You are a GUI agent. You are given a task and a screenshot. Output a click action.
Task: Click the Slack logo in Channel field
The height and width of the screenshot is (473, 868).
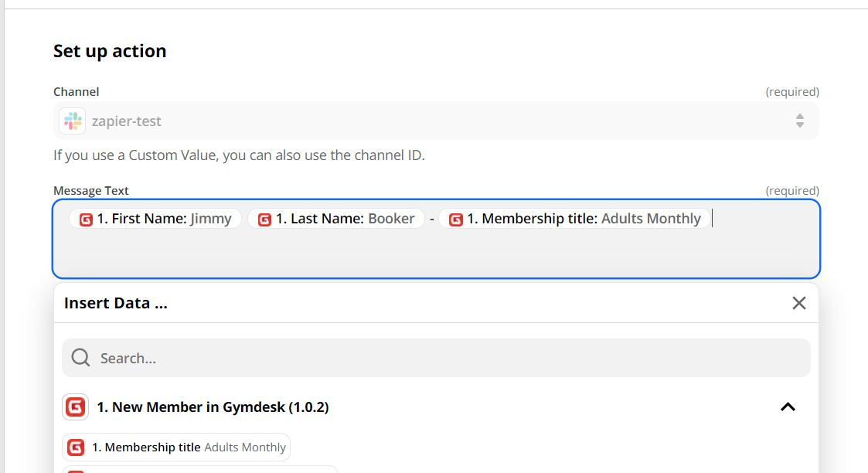(x=73, y=121)
